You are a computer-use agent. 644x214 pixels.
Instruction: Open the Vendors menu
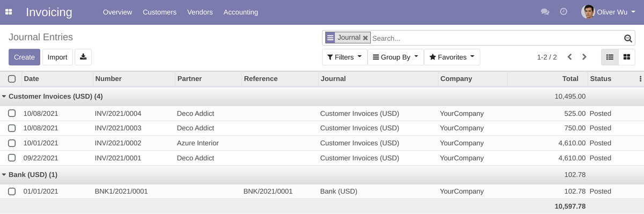200,12
